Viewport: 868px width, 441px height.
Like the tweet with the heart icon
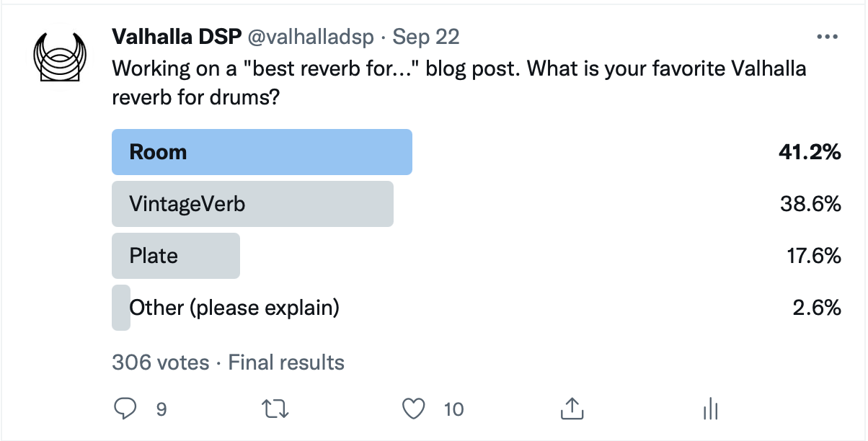413,409
